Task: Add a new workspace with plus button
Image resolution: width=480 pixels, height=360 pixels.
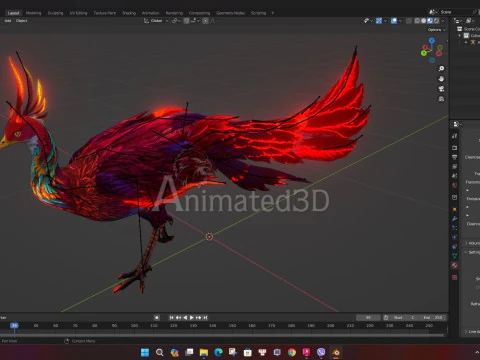Action: tap(272, 13)
